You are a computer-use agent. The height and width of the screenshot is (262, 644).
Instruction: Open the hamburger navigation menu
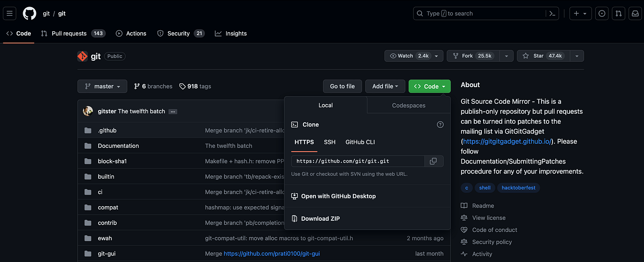[x=10, y=13]
